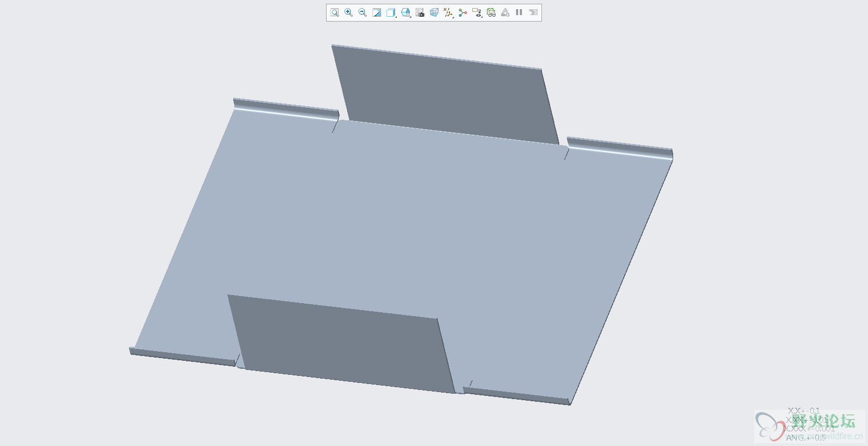Screen dimensions: 868x446
Task: Click the Zoom In magnifier
Action: pyautogui.click(x=349, y=12)
